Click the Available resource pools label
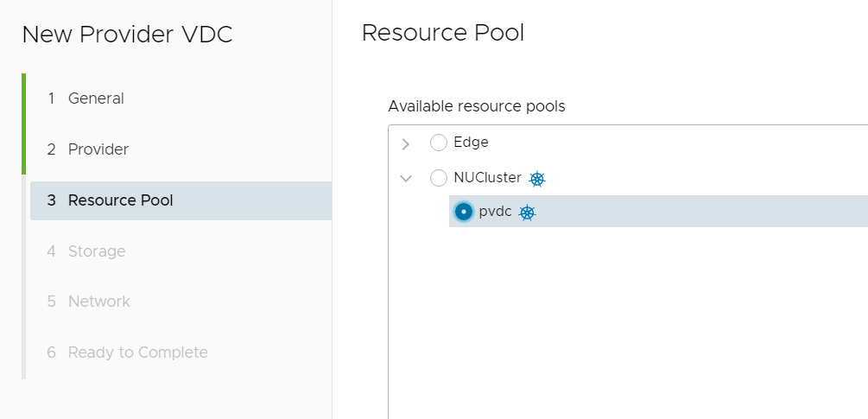This screenshot has height=419, width=868. click(x=477, y=105)
